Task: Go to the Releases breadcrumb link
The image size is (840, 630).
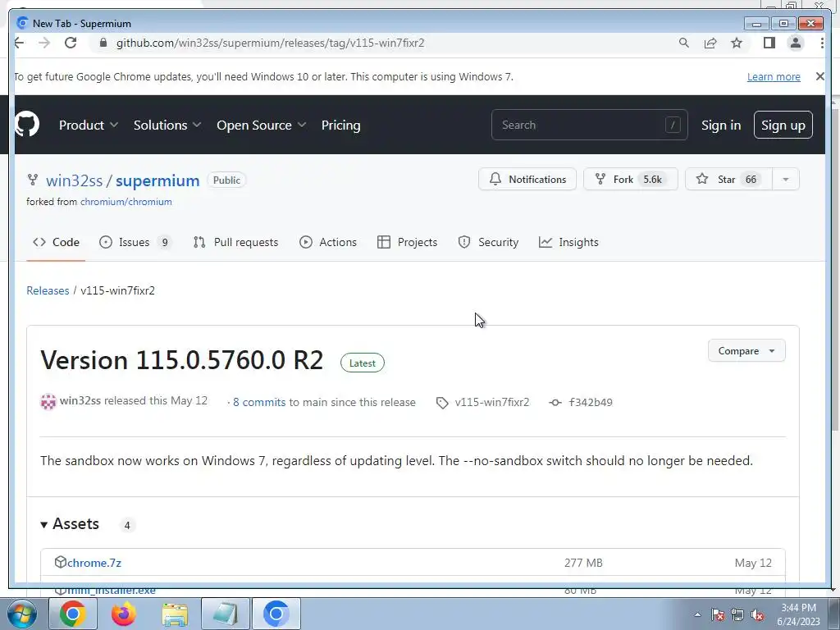Action: [x=48, y=290]
